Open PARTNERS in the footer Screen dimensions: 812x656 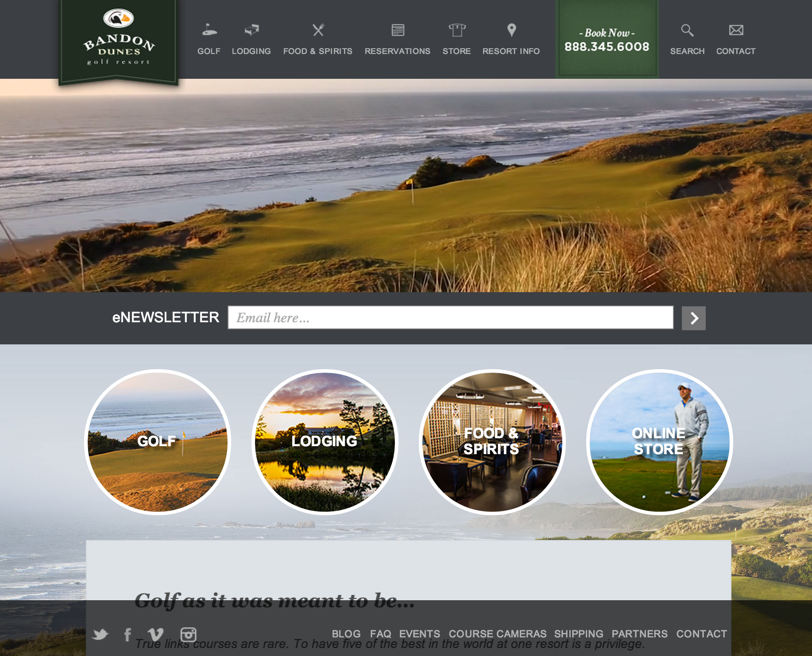coord(639,634)
